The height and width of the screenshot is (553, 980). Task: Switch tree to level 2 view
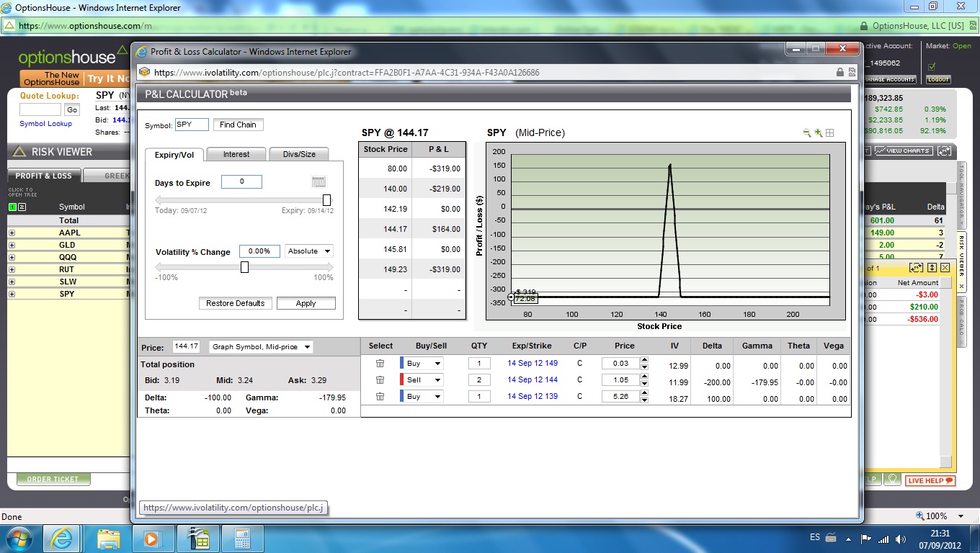(x=22, y=207)
